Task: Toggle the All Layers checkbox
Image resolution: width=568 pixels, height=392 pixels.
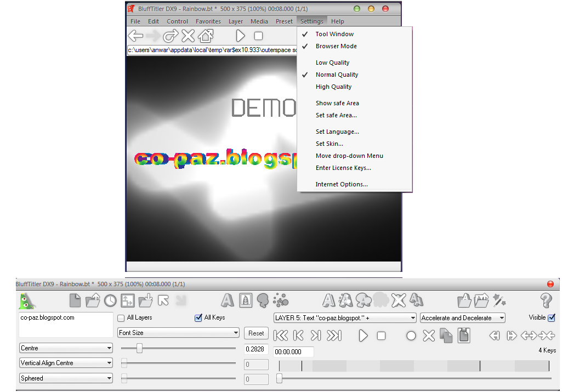Action: coord(121,318)
